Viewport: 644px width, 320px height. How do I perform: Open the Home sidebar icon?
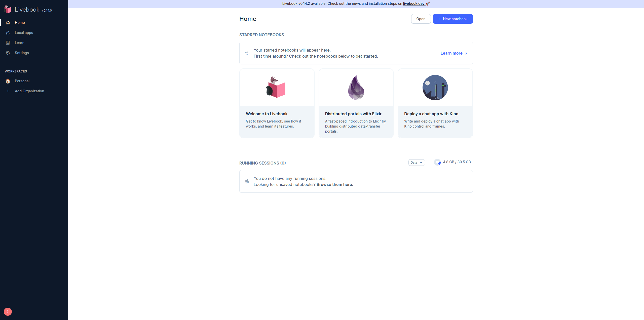pyautogui.click(x=8, y=23)
